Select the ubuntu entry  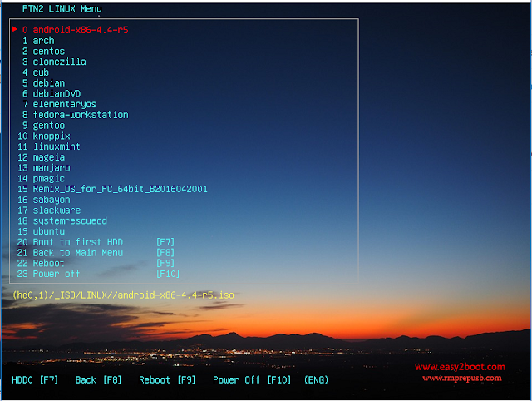[41, 231]
